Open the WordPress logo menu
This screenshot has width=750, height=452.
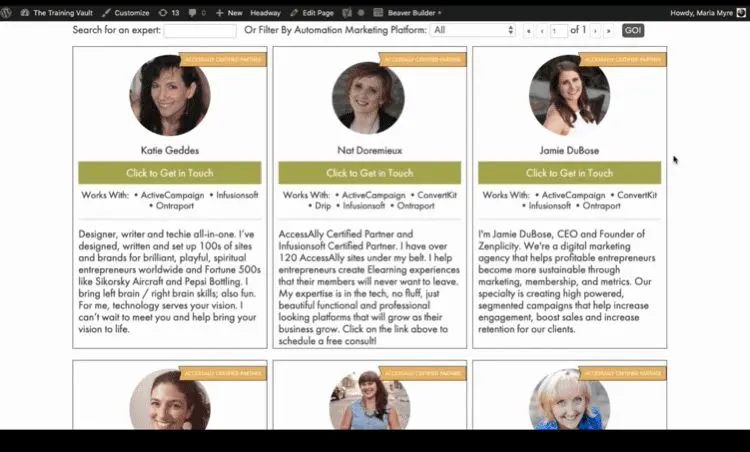tap(6, 12)
